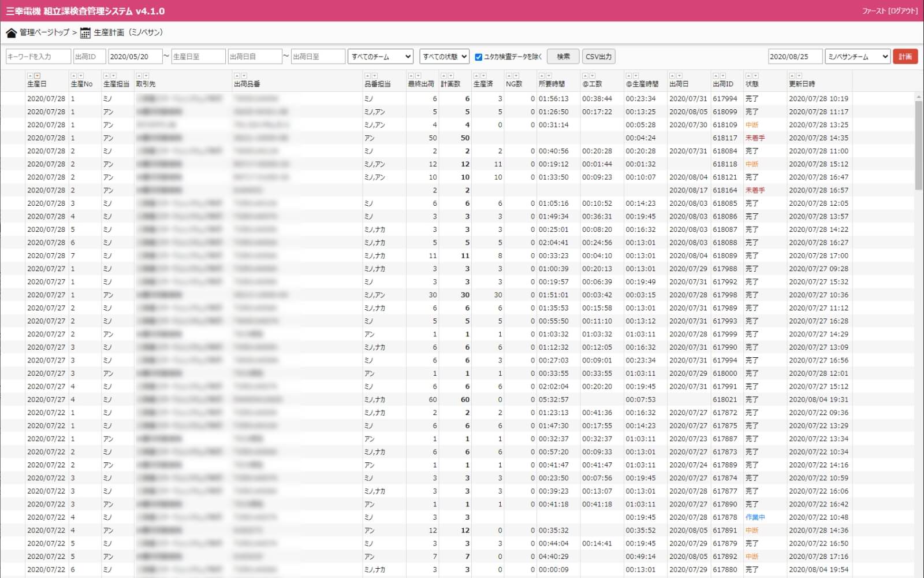The width and height of the screenshot is (924, 578).
Task: Click 出荷ID cell 618000
Action: (x=724, y=373)
